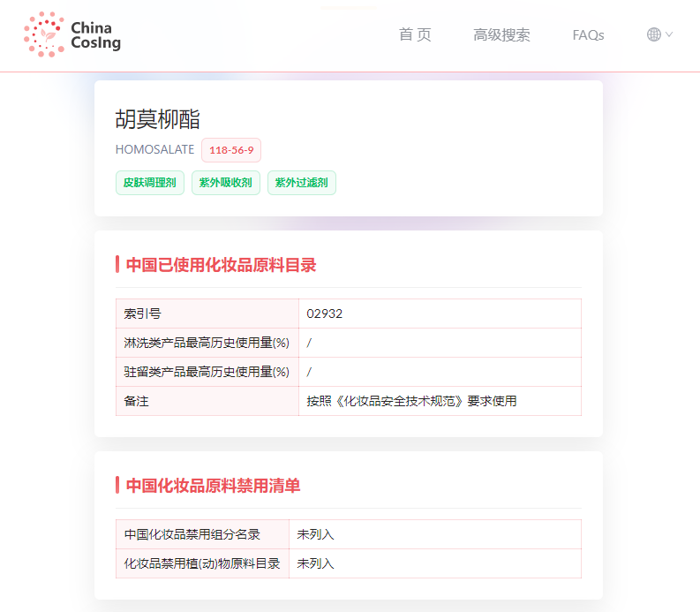Select the 皮肤调理剂 function tag

click(x=150, y=184)
